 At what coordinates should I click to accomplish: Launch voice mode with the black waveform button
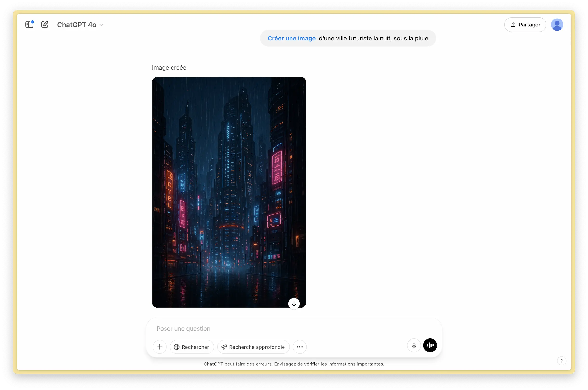pyautogui.click(x=430, y=345)
